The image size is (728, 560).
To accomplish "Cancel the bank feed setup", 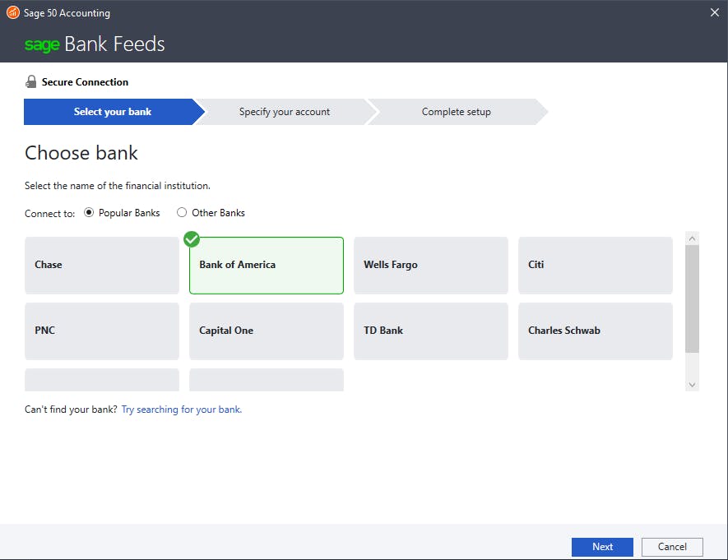I will [x=672, y=547].
